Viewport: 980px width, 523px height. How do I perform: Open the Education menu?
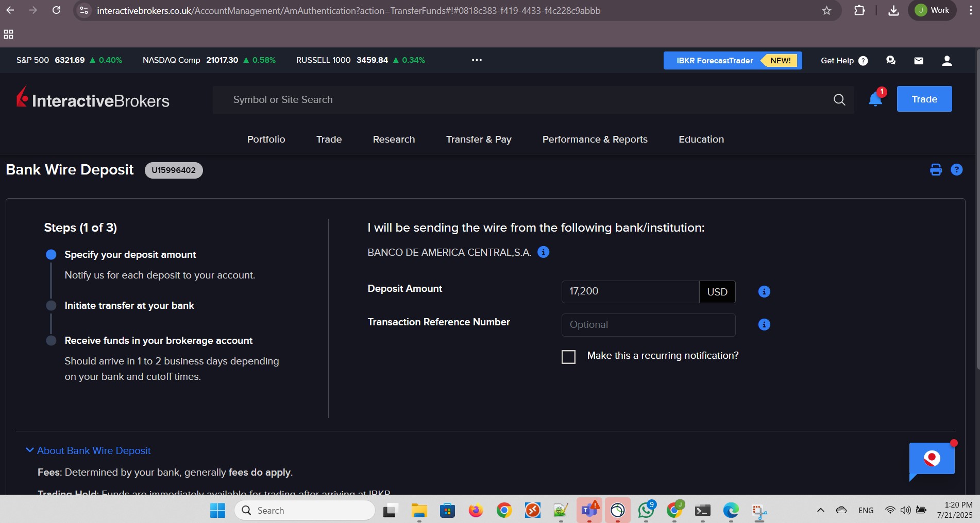coord(701,140)
